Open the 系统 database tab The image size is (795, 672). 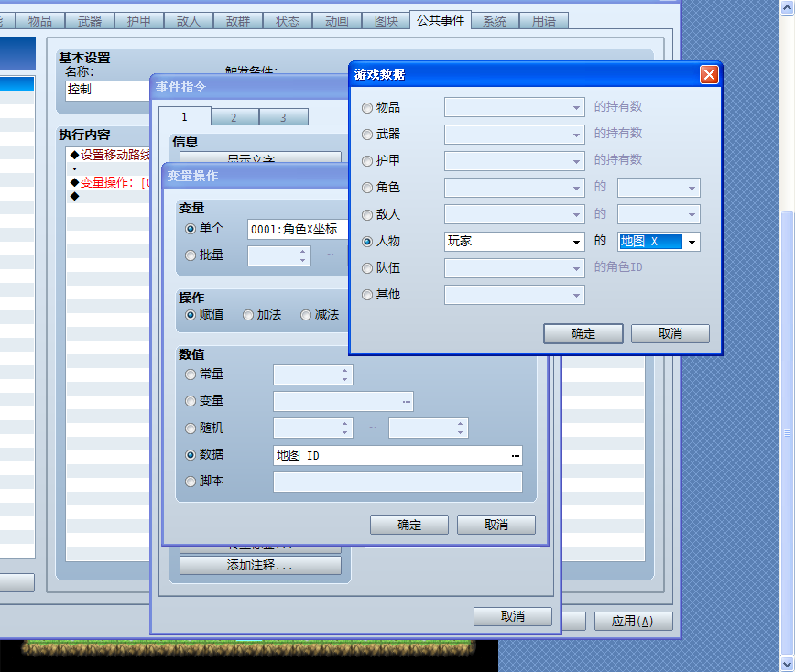click(x=495, y=21)
